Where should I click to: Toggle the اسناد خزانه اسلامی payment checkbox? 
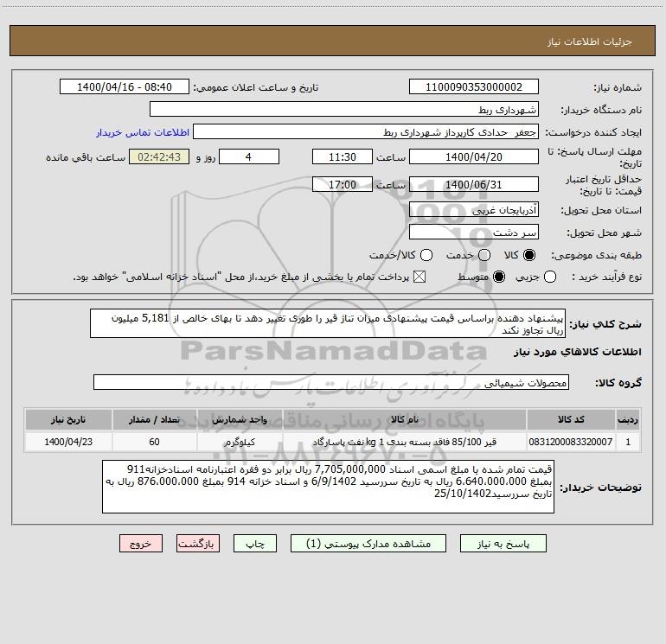pos(419,277)
